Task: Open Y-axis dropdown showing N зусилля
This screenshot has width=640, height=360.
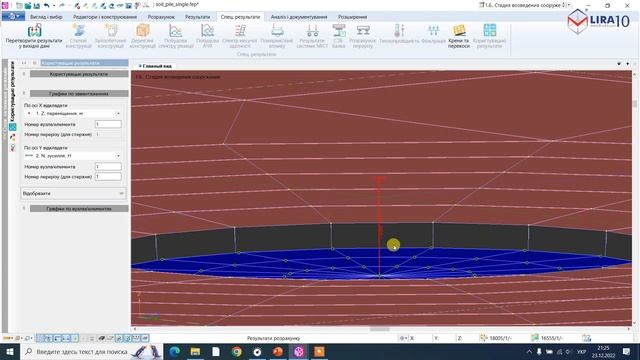Action: coord(72,156)
